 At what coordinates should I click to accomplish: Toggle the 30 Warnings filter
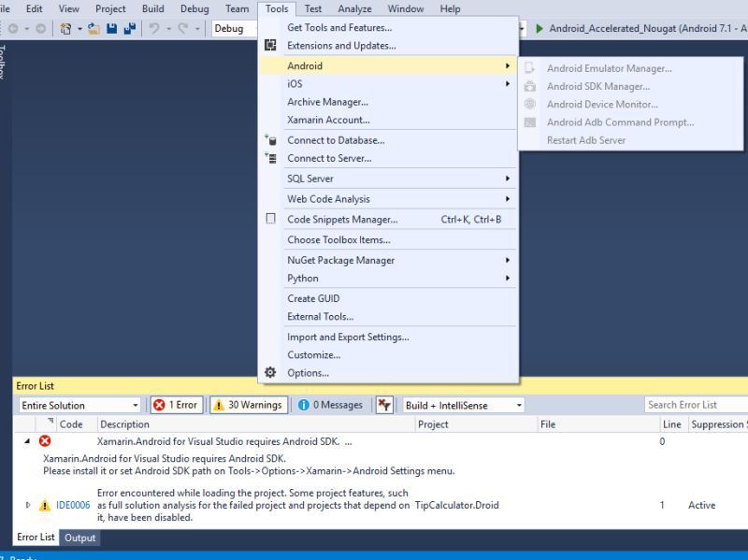(249, 405)
